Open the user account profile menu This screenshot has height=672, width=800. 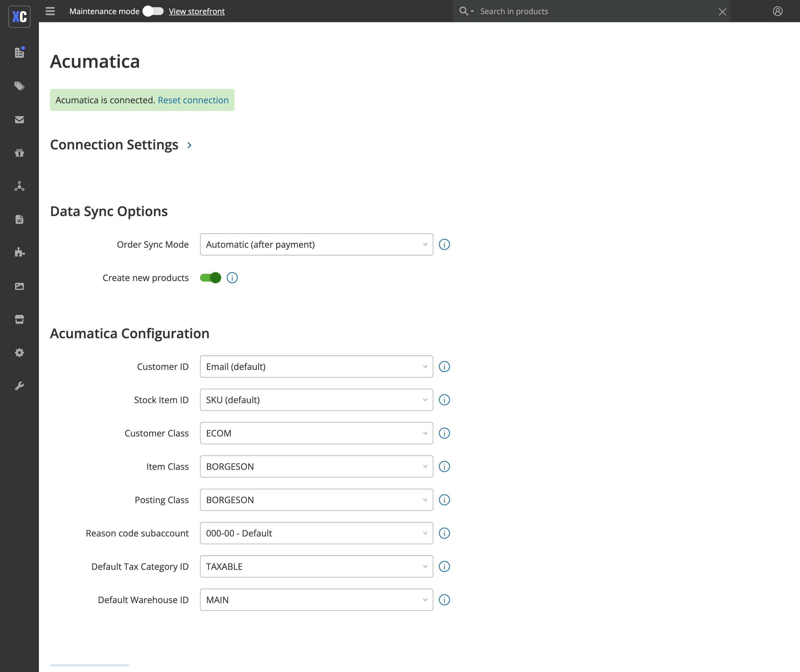777,11
